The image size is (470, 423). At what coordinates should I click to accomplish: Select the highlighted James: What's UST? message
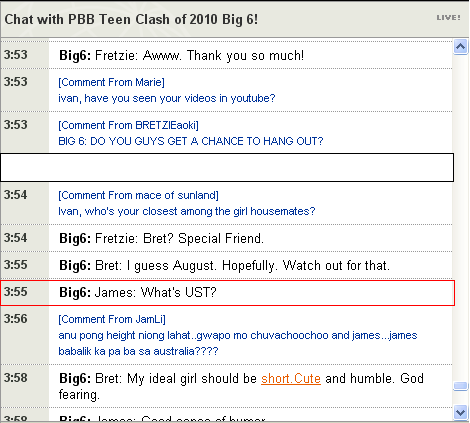(x=227, y=293)
